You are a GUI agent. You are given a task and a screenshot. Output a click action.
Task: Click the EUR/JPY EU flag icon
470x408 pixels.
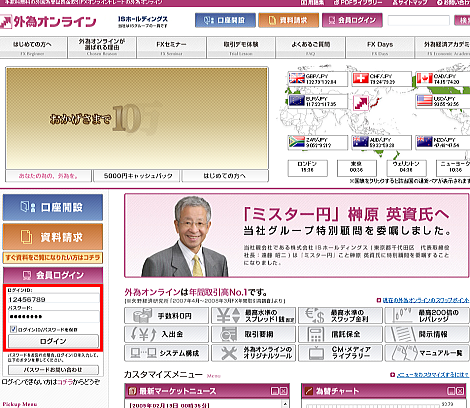(296, 101)
